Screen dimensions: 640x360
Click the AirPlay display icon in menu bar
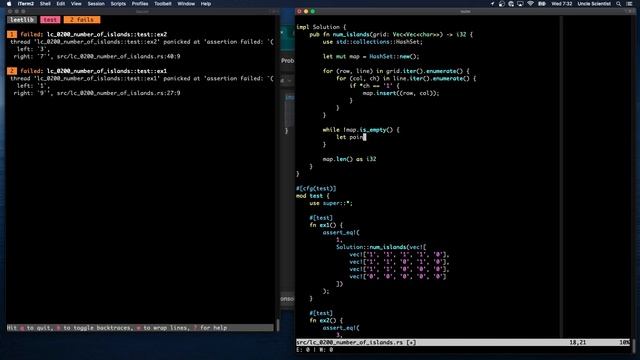pos(520,4)
